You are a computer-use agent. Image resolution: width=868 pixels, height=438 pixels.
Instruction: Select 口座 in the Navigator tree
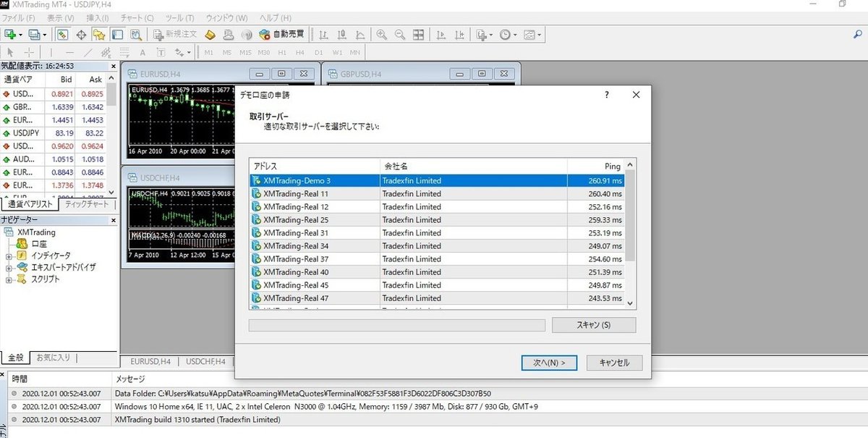[39, 244]
